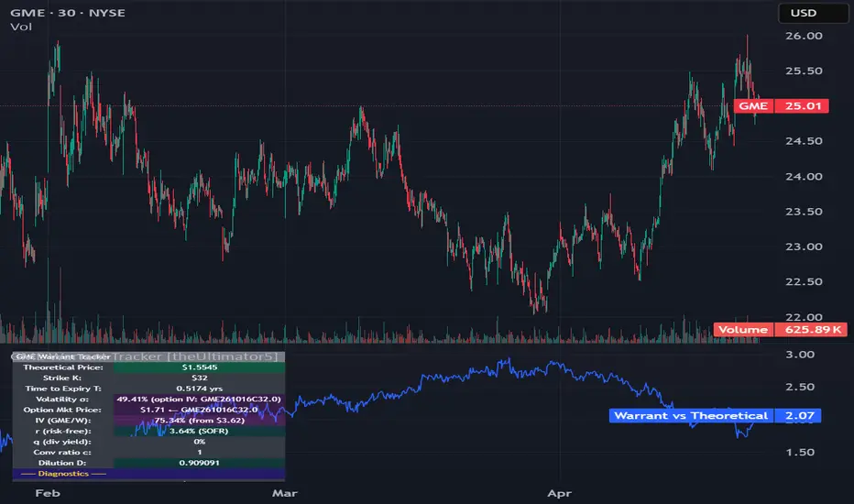Click the 3.00 mark on indicator scale
The image size is (854, 504).
click(800, 355)
